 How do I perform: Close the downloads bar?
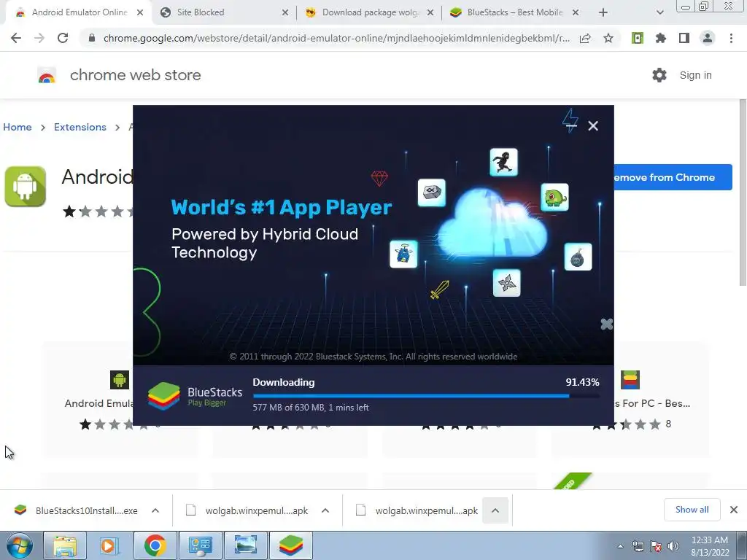pos(734,510)
